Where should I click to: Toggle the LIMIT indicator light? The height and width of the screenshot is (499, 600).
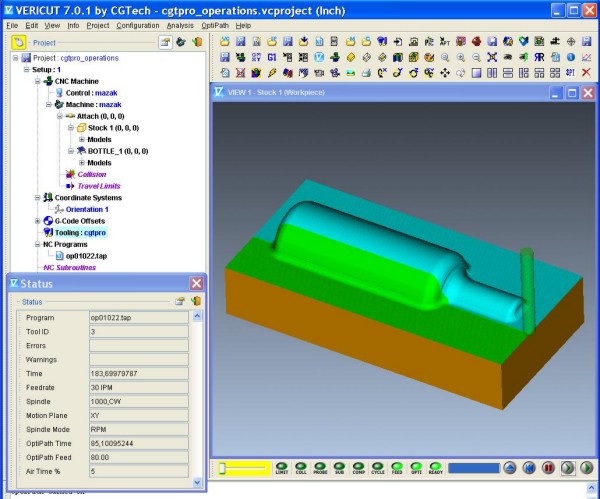pos(282,468)
